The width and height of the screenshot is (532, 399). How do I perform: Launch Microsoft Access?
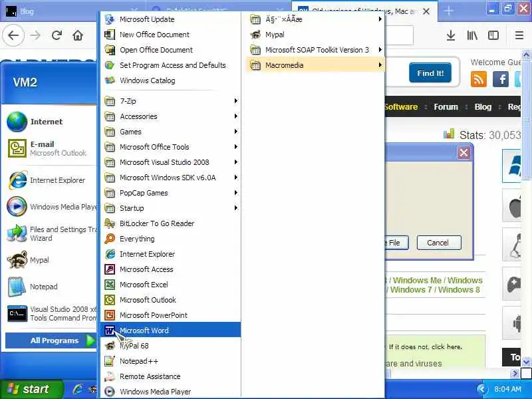click(x=171, y=269)
